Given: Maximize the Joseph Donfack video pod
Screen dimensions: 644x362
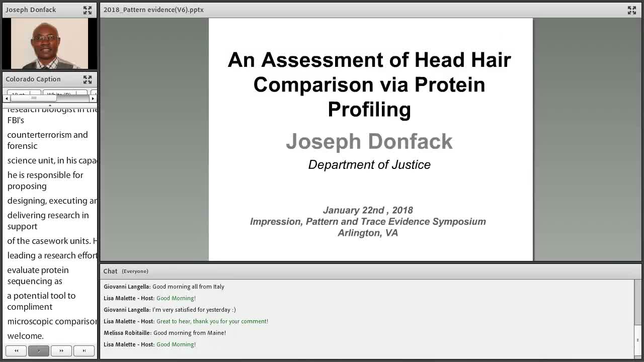Looking at the screenshot, I should (x=88, y=10).
